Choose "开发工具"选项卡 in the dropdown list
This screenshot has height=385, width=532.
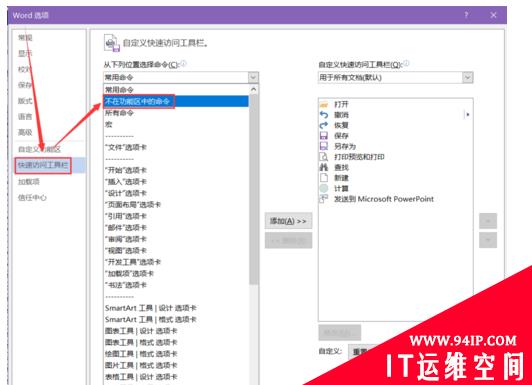pos(176,262)
